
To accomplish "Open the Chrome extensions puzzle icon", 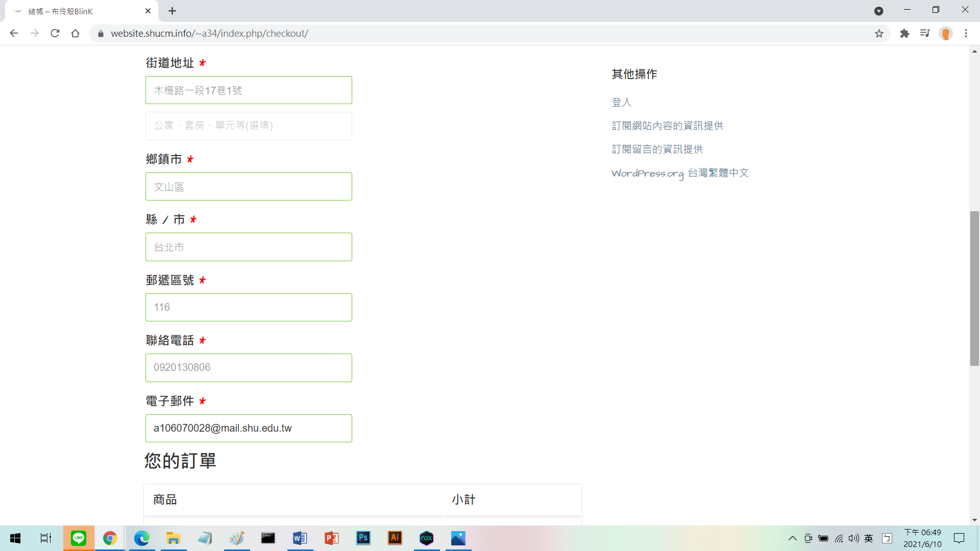I will (904, 33).
